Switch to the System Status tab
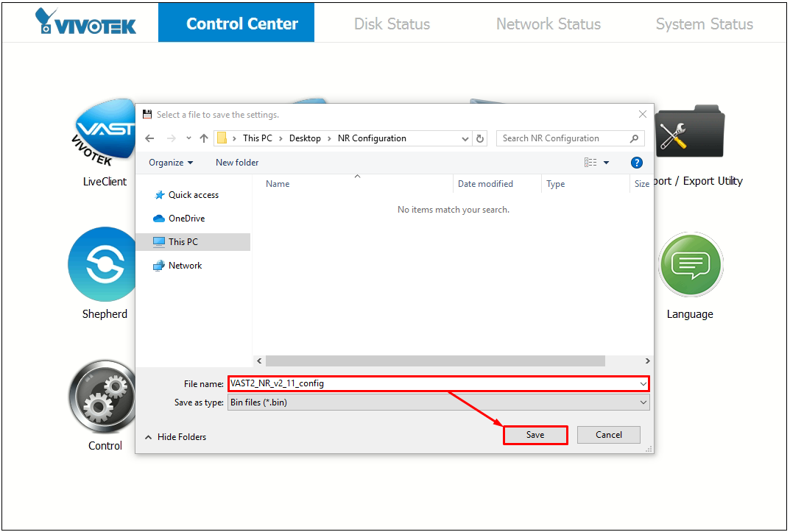 click(705, 24)
